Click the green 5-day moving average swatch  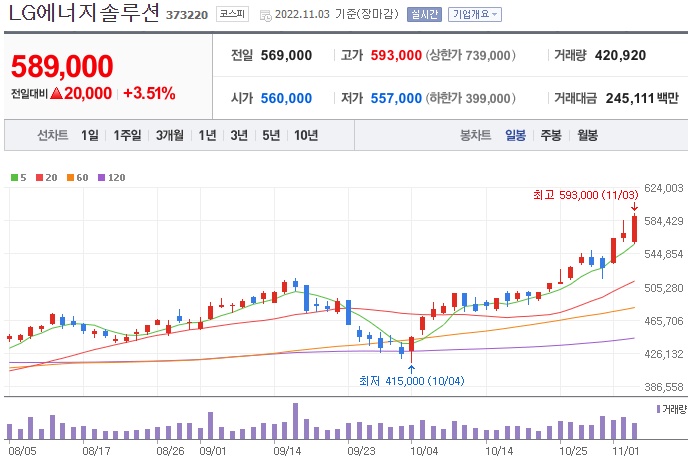point(14,178)
